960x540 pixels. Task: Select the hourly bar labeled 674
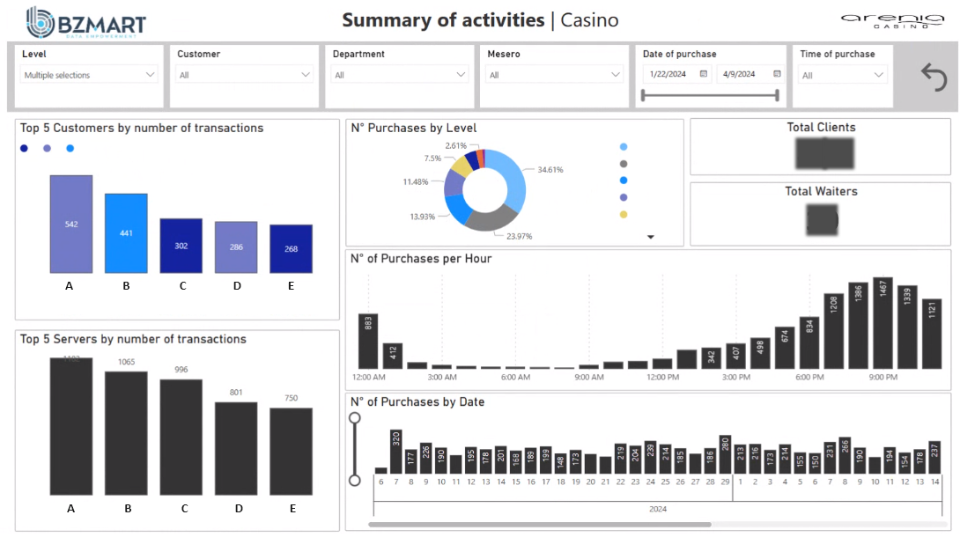click(x=785, y=347)
